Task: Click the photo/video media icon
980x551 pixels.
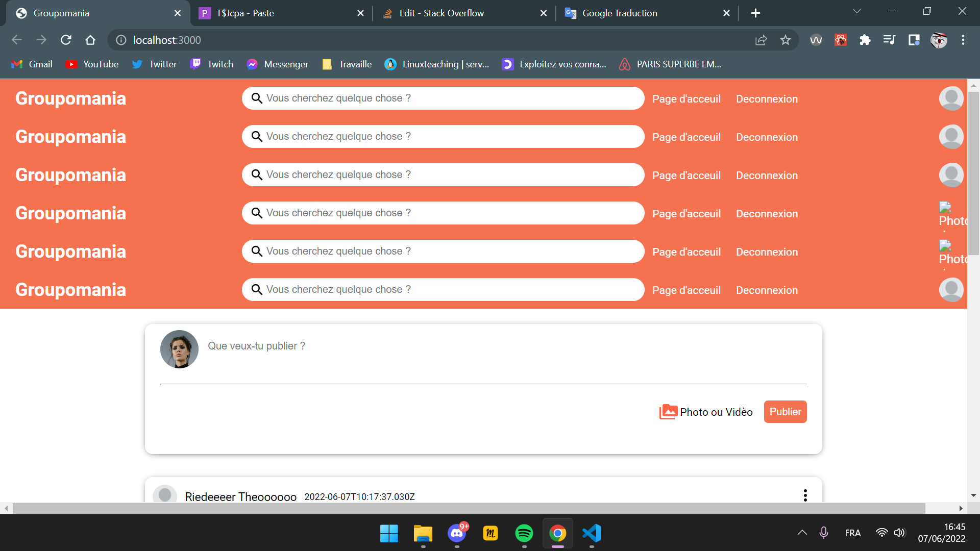Action: click(x=668, y=412)
